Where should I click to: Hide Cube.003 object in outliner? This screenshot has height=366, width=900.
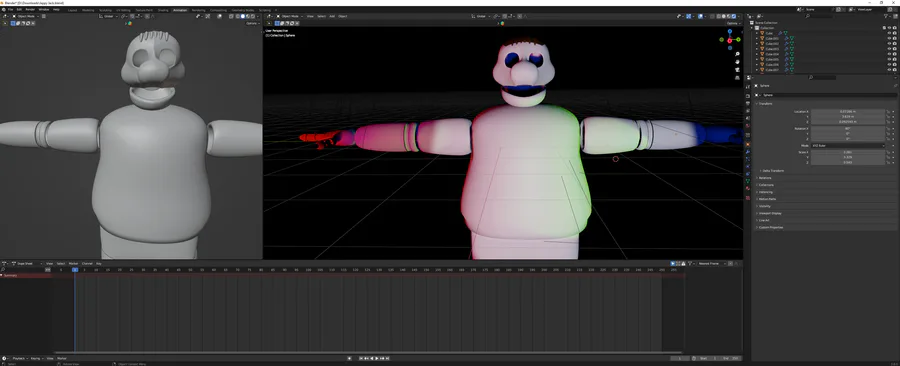click(x=889, y=49)
